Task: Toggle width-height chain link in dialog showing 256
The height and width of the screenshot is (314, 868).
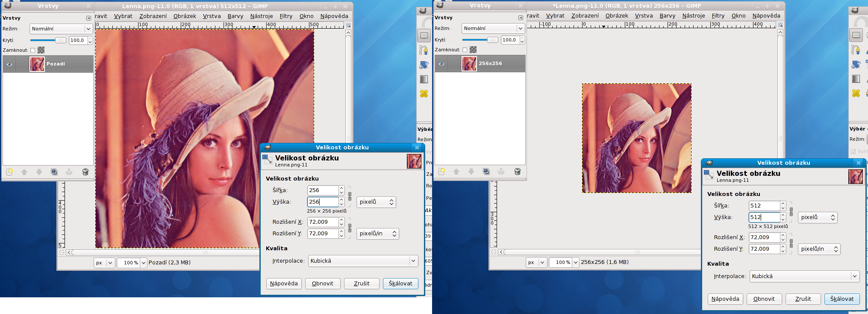Action: coord(350,196)
